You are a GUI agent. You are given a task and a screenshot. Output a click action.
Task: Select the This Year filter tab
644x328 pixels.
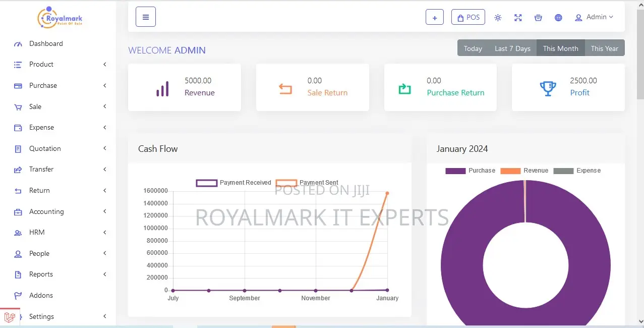[x=605, y=48]
